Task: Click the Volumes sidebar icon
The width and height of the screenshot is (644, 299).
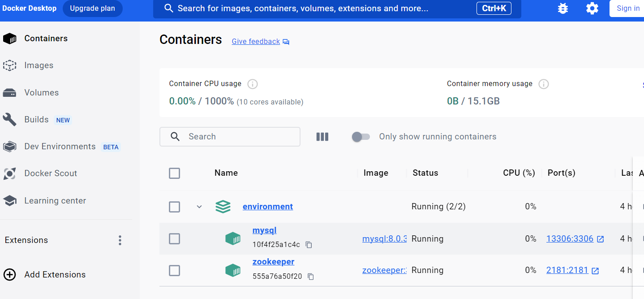Action: click(x=9, y=93)
